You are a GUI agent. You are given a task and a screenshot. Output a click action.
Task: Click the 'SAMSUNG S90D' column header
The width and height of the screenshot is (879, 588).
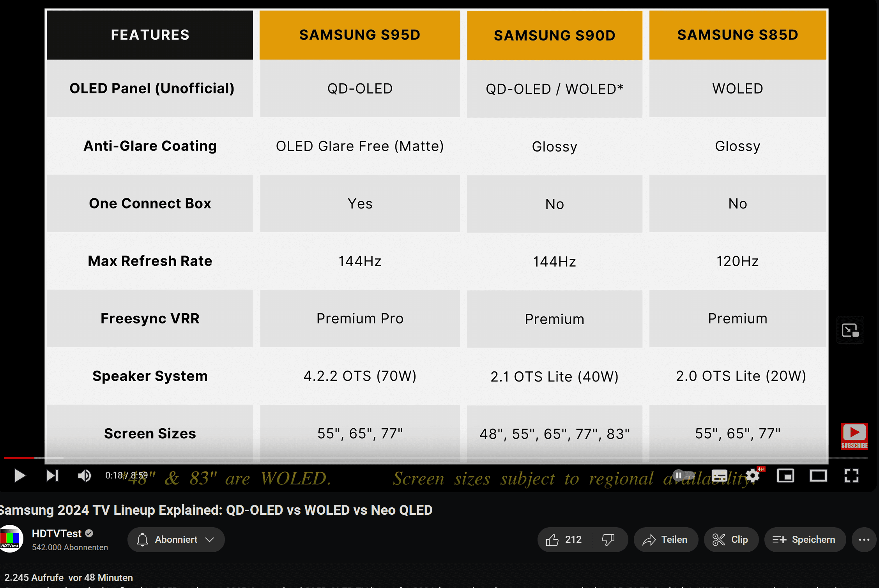pos(554,35)
